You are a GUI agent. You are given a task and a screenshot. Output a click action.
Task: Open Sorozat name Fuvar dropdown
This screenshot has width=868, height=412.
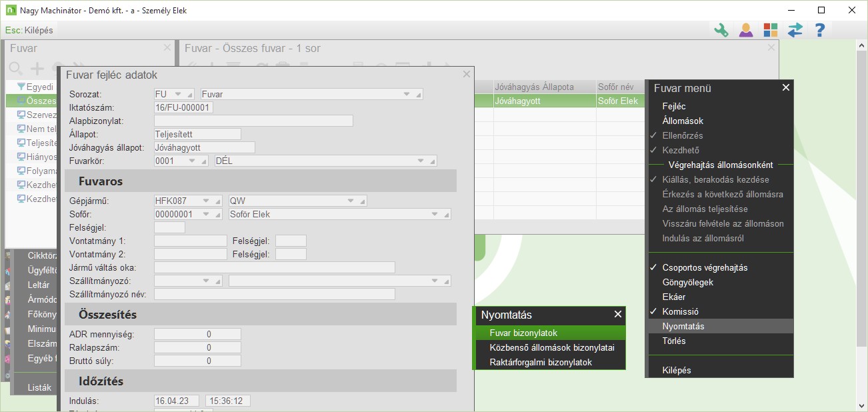pos(407,94)
